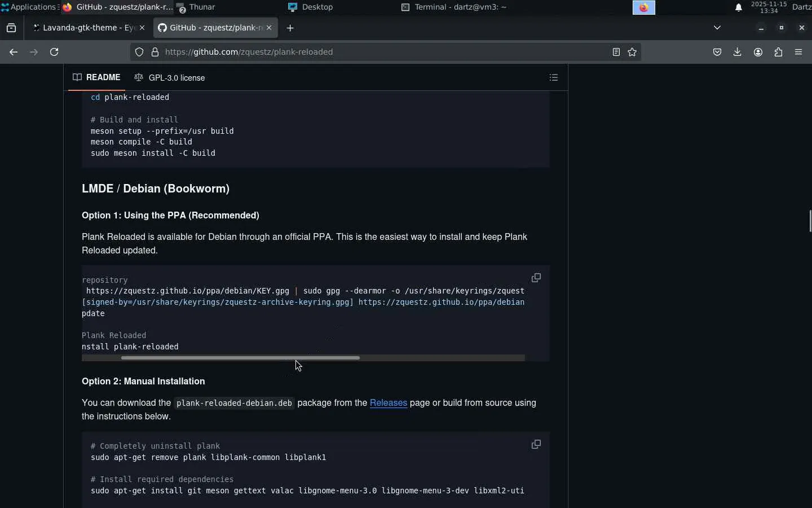
Task: Reload the current page
Action: tap(54, 52)
